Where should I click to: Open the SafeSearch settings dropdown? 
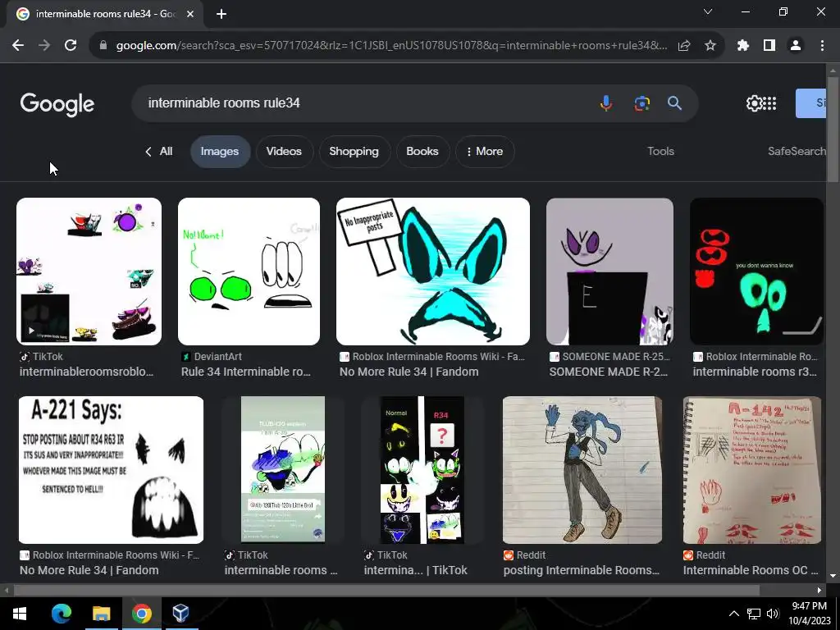[x=797, y=151]
